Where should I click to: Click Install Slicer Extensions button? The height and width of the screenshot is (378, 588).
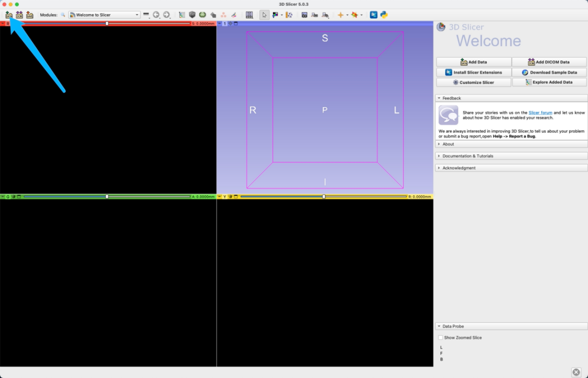click(x=474, y=72)
